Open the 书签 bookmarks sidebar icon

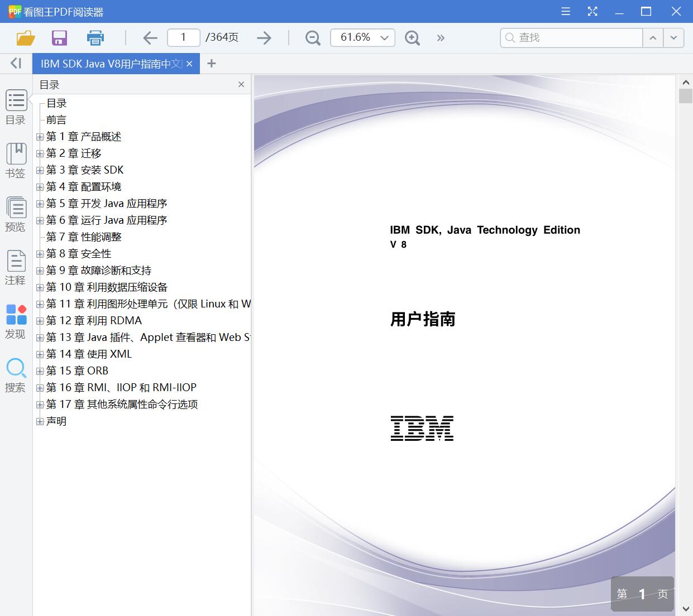pos(16,161)
